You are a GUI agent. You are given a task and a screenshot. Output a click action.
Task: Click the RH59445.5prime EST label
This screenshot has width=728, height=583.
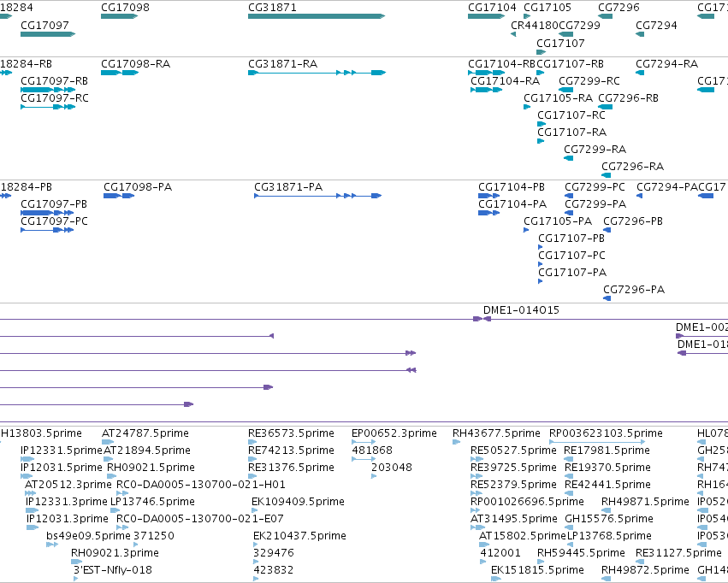(581, 554)
